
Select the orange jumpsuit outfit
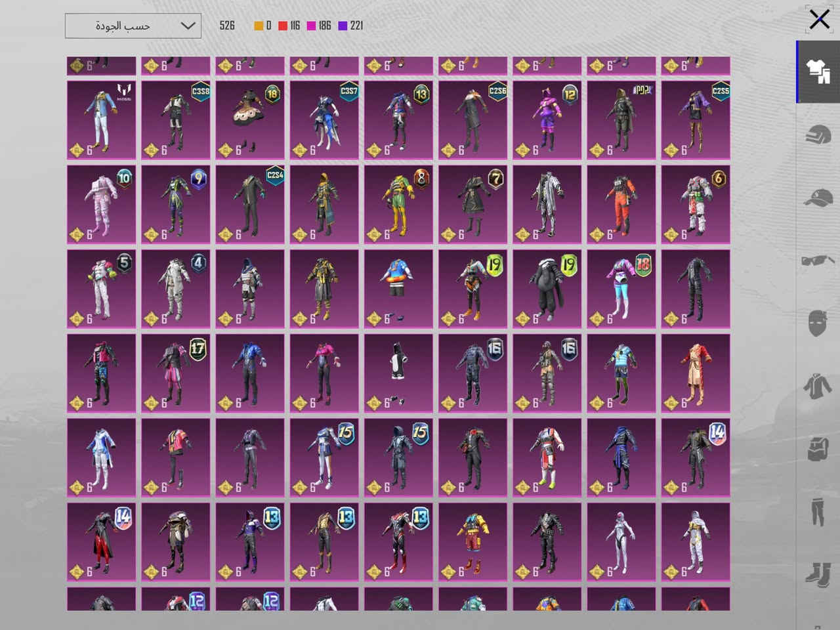click(621, 204)
